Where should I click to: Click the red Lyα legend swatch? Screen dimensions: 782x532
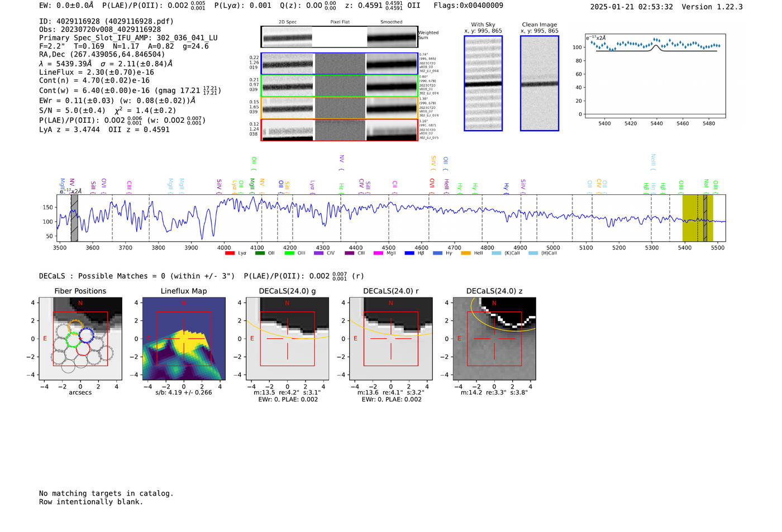pos(230,253)
